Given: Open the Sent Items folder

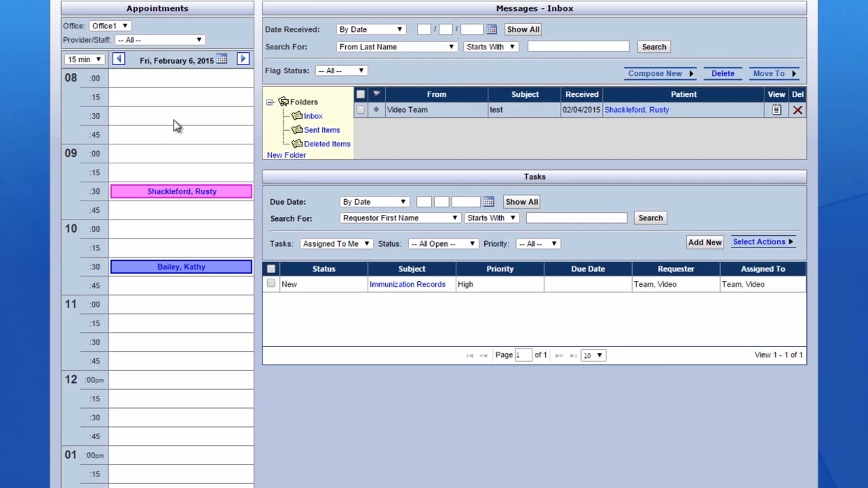Looking at the screenshot, I should pos(321,130).
